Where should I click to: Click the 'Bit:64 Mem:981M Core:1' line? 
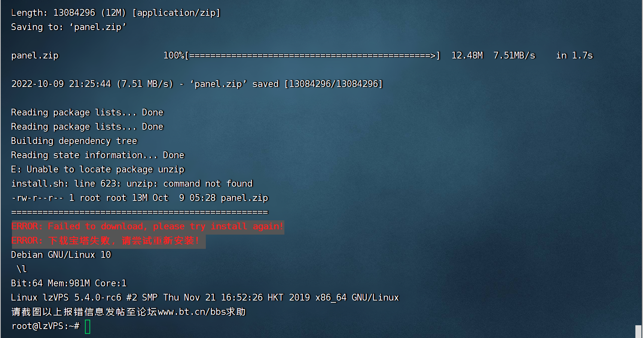[69, 283]
